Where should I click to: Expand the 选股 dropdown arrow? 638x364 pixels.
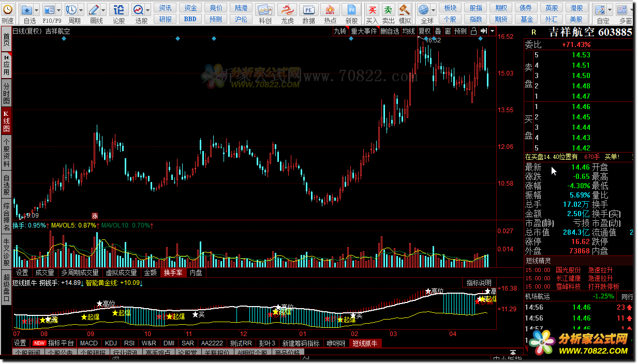click(148, 9)
